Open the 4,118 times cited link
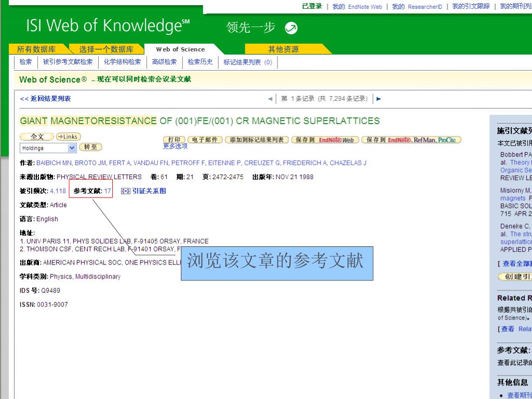This screenshot has width=532, height=399. (58, 191)
